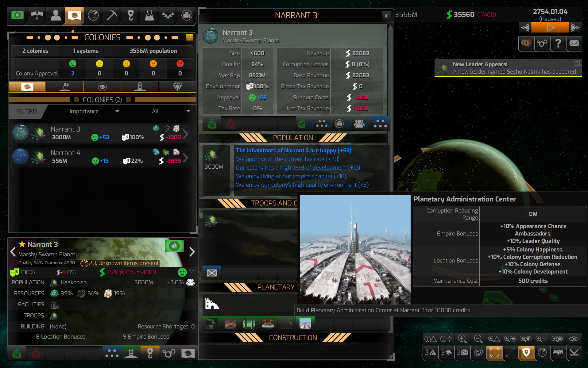Click green raise tax bag in Narrant 3 window

[212, 124]
